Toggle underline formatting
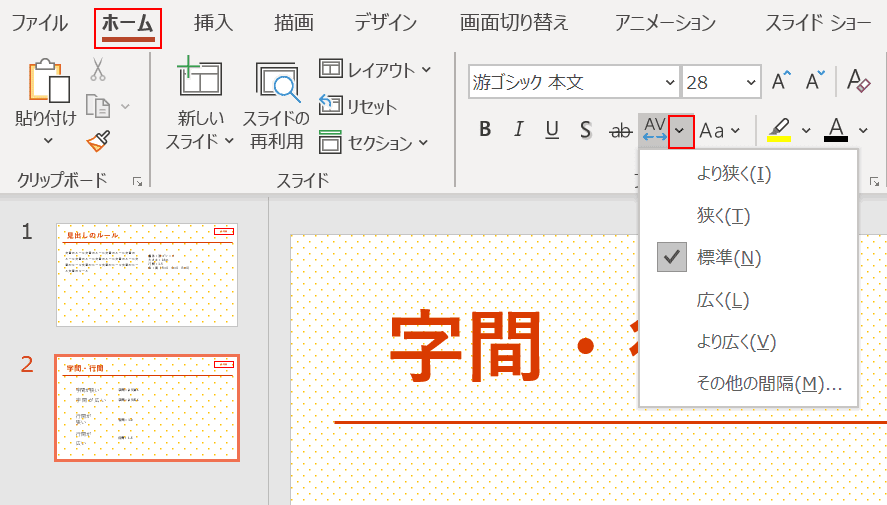The image size is (887, 505). click(552, 130)
